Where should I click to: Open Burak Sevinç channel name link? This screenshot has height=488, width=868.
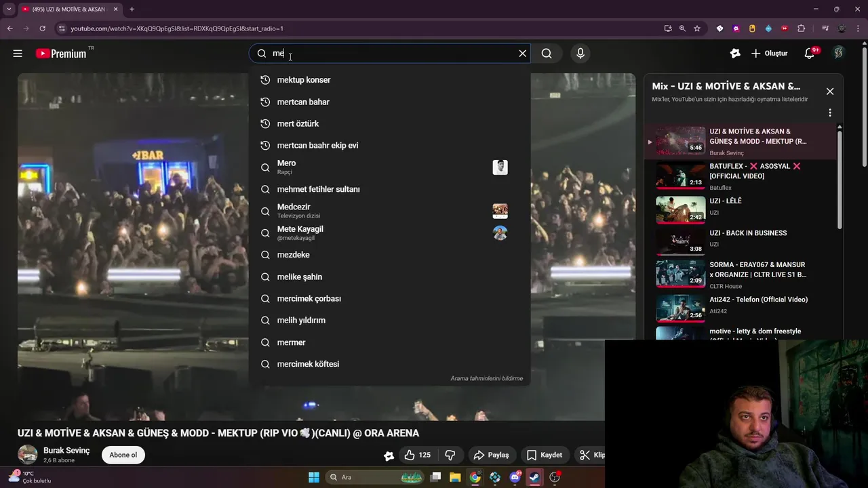click(x=66, y=451)
